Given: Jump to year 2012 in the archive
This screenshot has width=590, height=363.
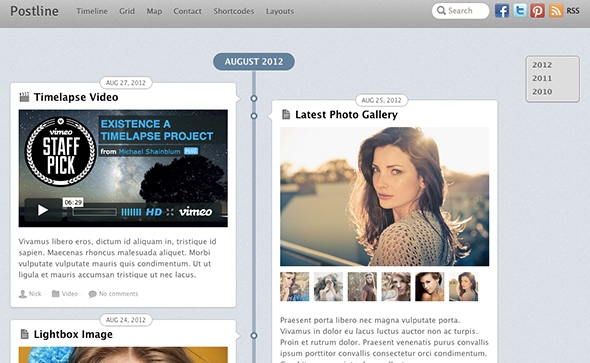Looking at the screenshot, I should [x=542, y=65].
